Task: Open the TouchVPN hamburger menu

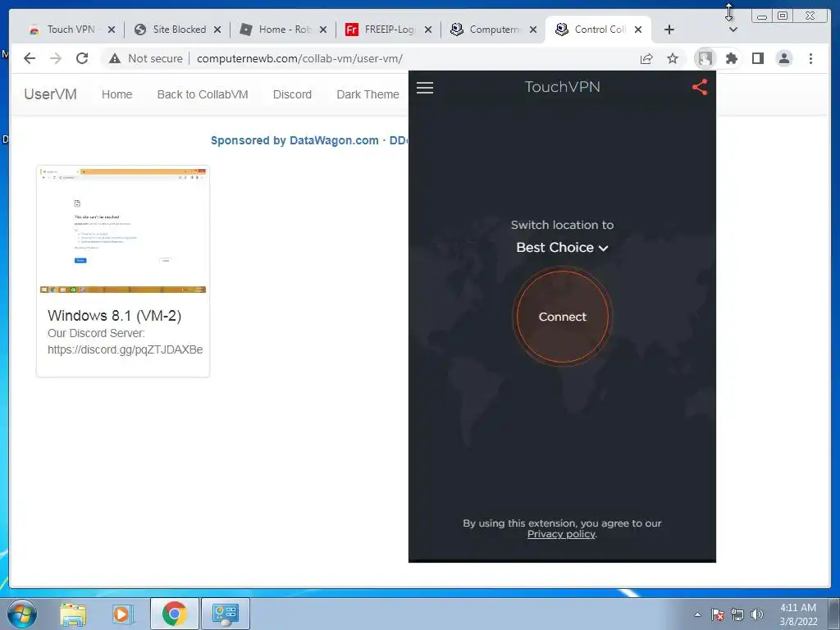Action: 425,87
